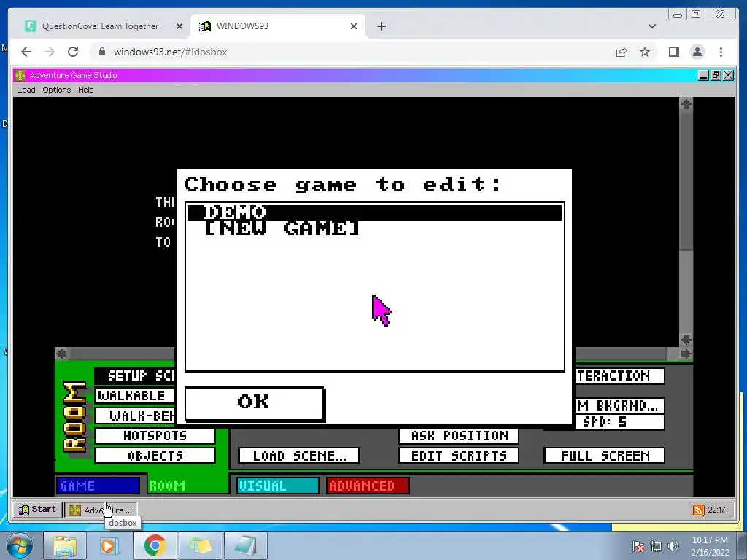Screen dimensions: 747x560
Task: Open a new browser tab
Action: [381, 26]
